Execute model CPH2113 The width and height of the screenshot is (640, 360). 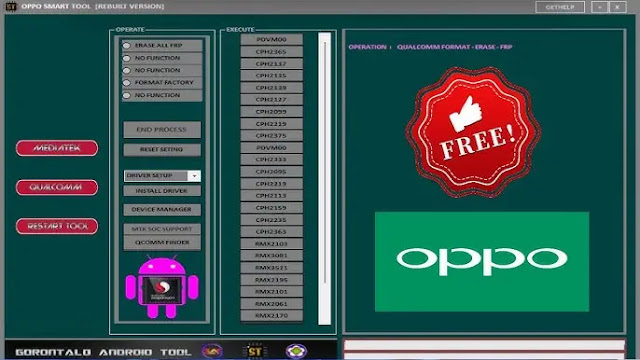point(271,196)
